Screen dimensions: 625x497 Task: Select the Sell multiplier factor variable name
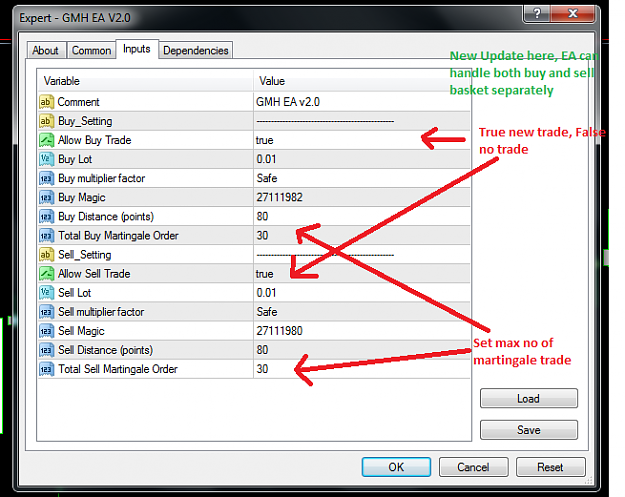point(101,312)
